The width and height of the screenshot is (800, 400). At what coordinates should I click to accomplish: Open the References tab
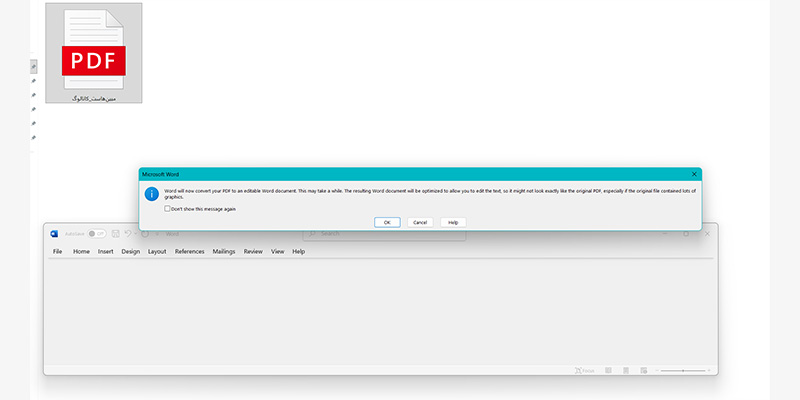[x=189, y=252]
